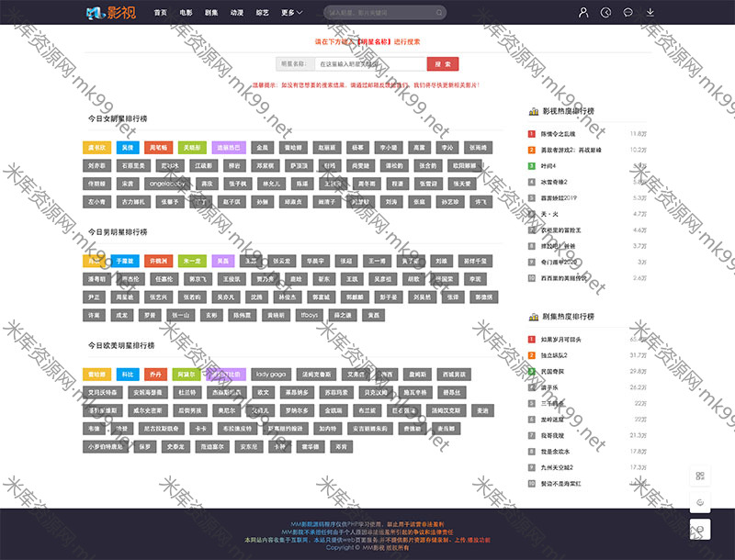Image resolution: width=735 pixels, height=560 pixels.
Task: Open 民国奇探 in the series ranking
Action: pos(553,371)
